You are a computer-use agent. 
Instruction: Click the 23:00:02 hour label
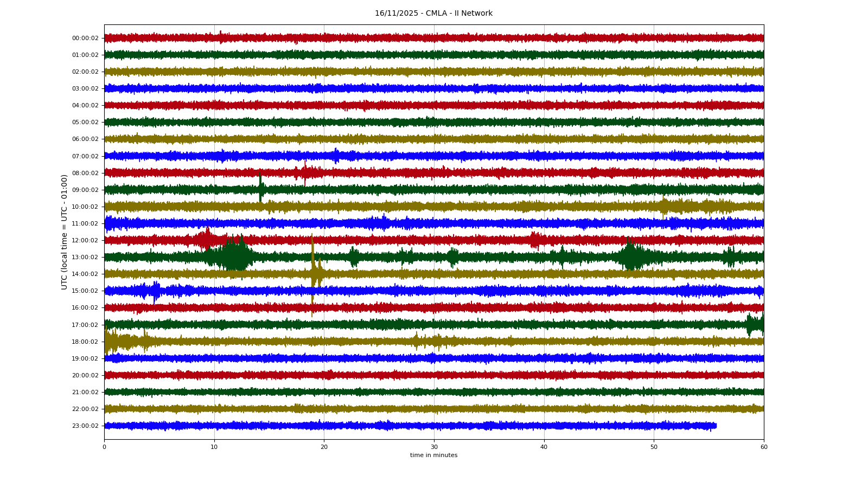pyautogui.click(x=85, y=426)
